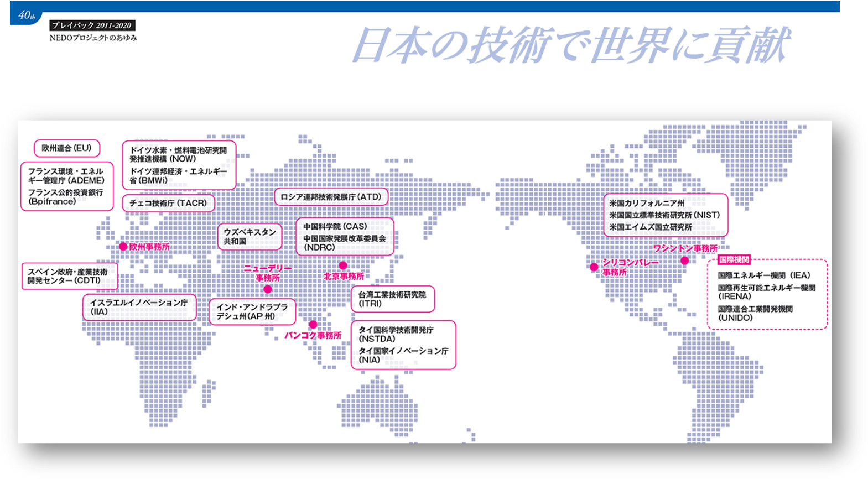868x479 pixels.
Task: Click the 日本の技術で世界に貢献 title
Action: (x=571, y=45)
